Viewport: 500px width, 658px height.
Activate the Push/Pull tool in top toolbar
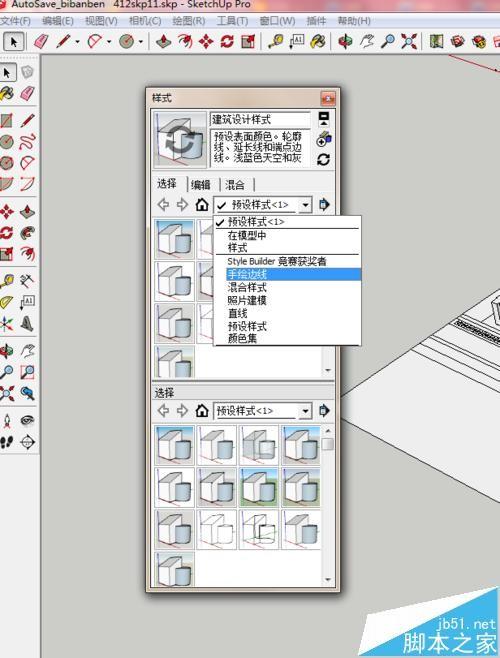tap(164, 42)
